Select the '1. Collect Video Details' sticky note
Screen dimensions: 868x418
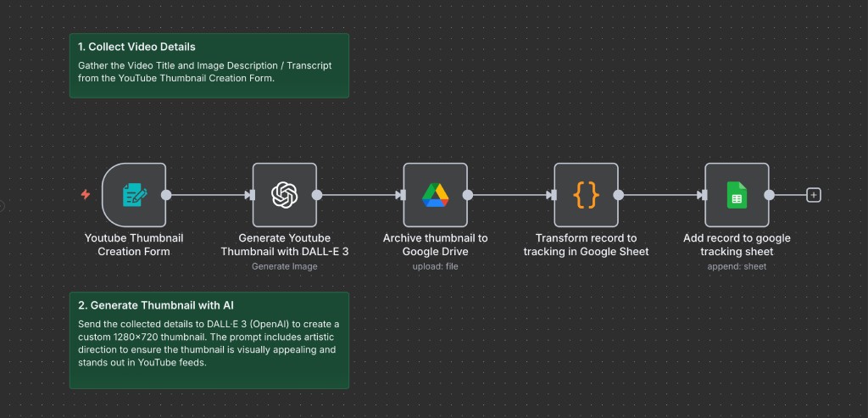coord(209,65)
